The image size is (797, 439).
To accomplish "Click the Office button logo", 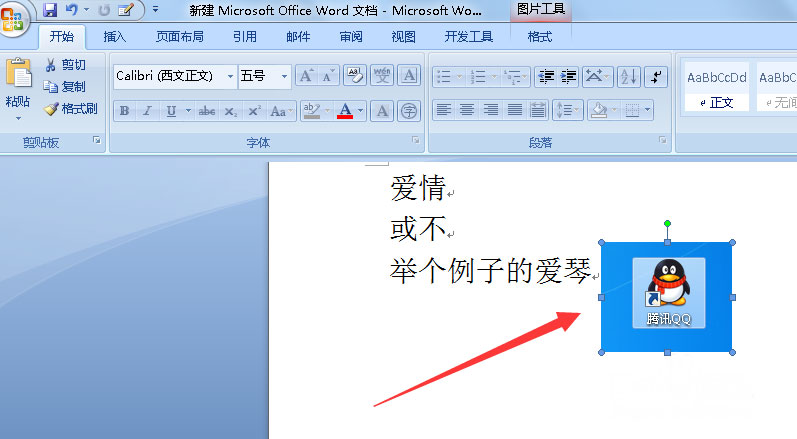I will pos(12,20).
